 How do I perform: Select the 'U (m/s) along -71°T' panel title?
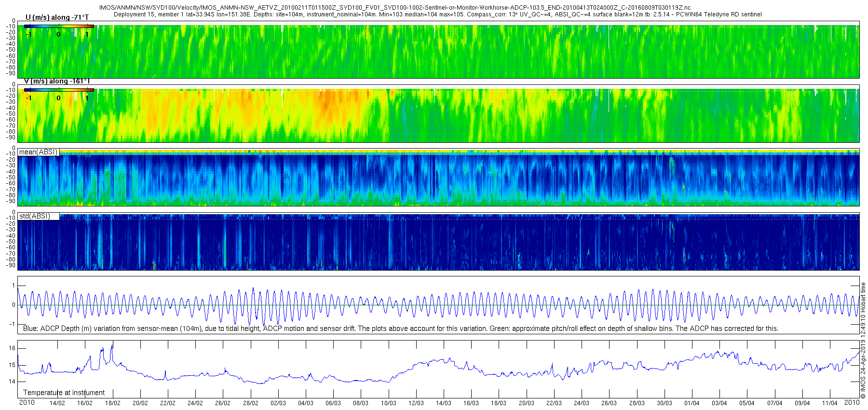click(x=57, y=17)
